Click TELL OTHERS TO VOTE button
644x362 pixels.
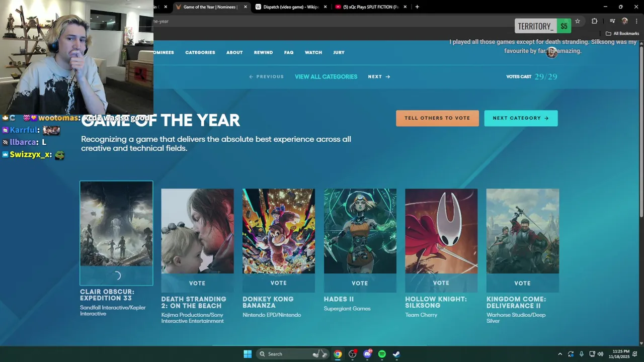pos(437,118)
